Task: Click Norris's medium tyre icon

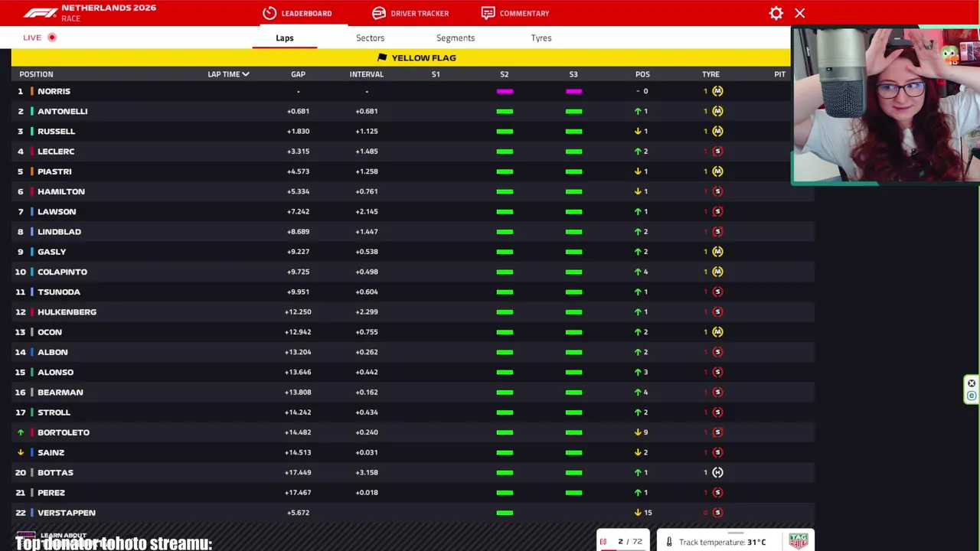Action: click(x=717, y=91)
